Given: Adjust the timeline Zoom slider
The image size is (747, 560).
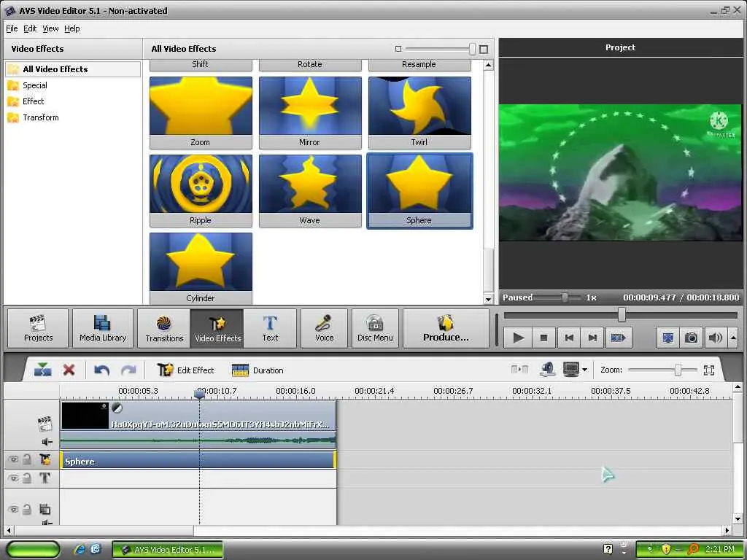Looking at the screenshot, I should [678, 370].
